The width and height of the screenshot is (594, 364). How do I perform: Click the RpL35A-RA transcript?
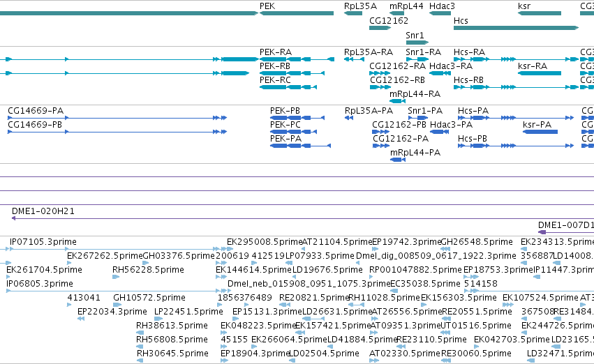pyautogui.click(x=353, y=59)
